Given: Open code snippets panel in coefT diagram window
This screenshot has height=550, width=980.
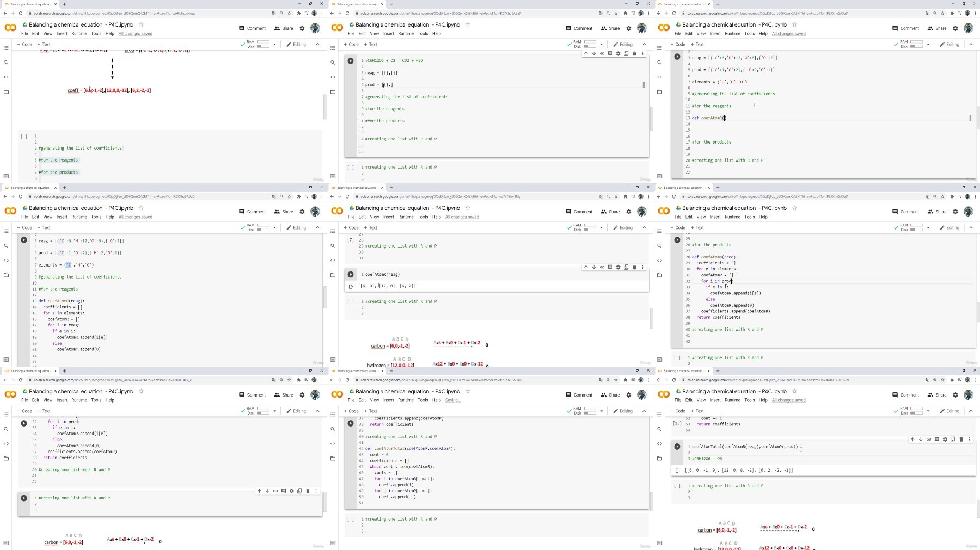Looking at the screenshot, I should [x=6, y=77].
